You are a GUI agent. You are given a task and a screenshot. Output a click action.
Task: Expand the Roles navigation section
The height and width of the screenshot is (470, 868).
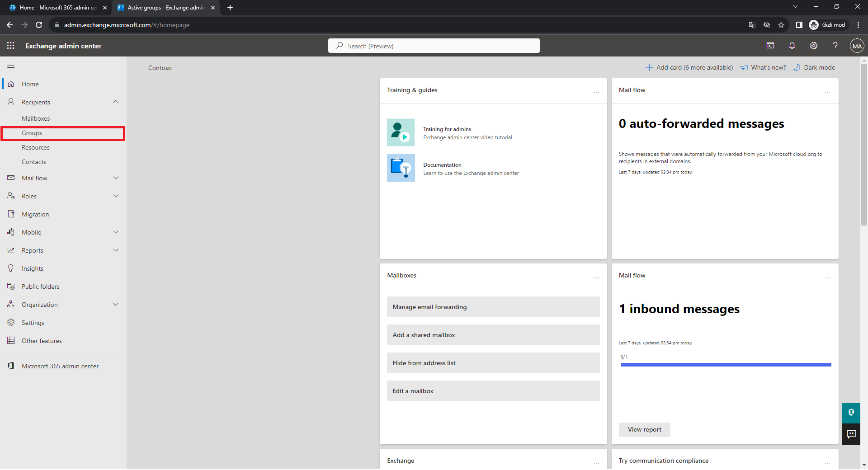[116, 196]
